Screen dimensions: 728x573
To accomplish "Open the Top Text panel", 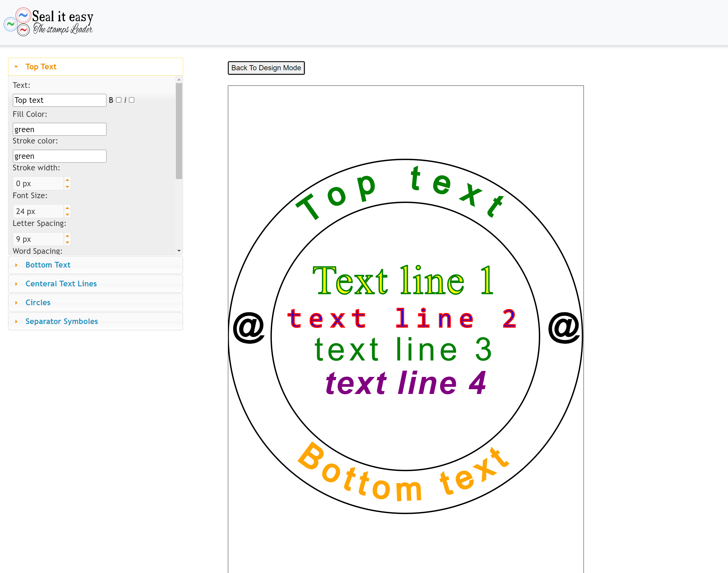I will [x=40, y=67].
